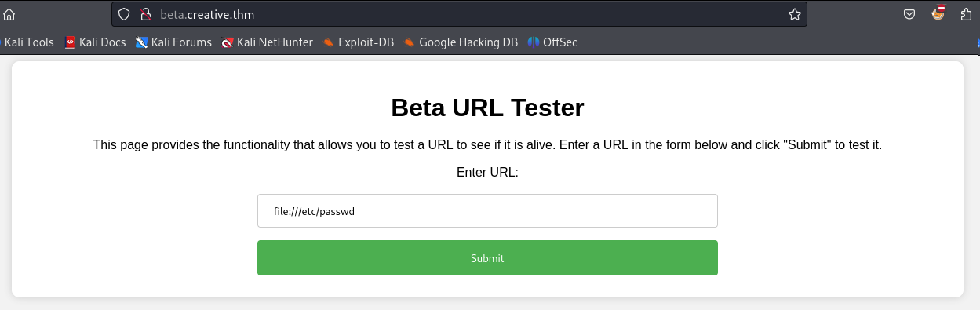The width and height of the screenshot is (980, 310).
Task: Bookmark this page with the star icon
Action: click(794, 14)
